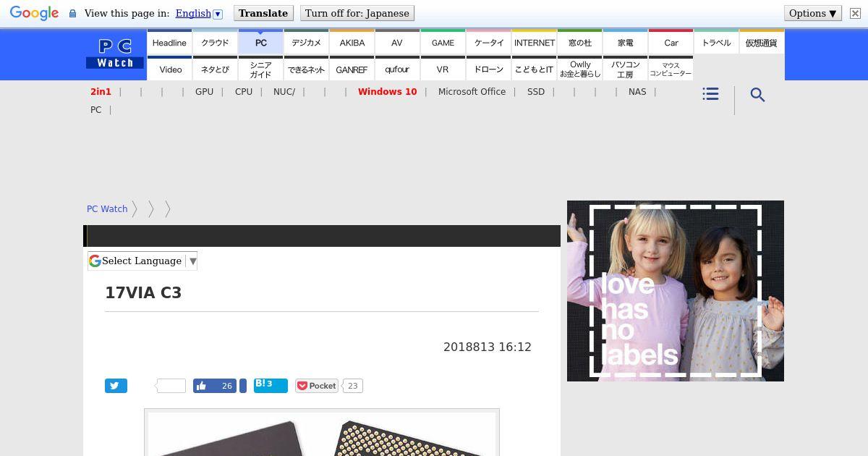Open site search magnifier icon

[x=757, y=95]
